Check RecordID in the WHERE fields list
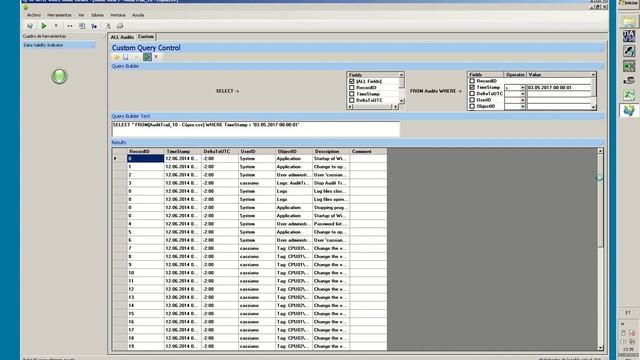This screenshot has height=360, width=640. pyautogui.click(x=472, y=81)
